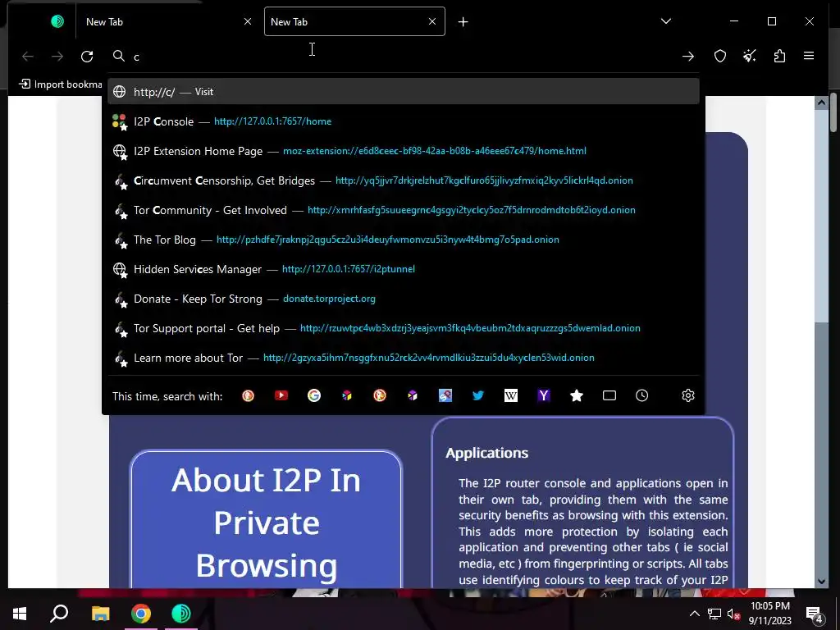Reload the current page

click(87, 57)
